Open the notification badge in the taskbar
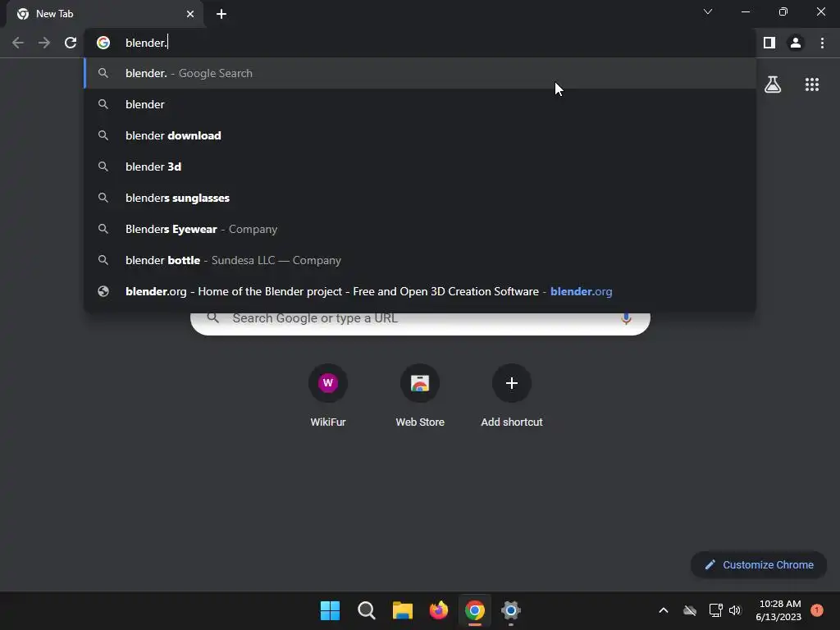 click(817, 610)
